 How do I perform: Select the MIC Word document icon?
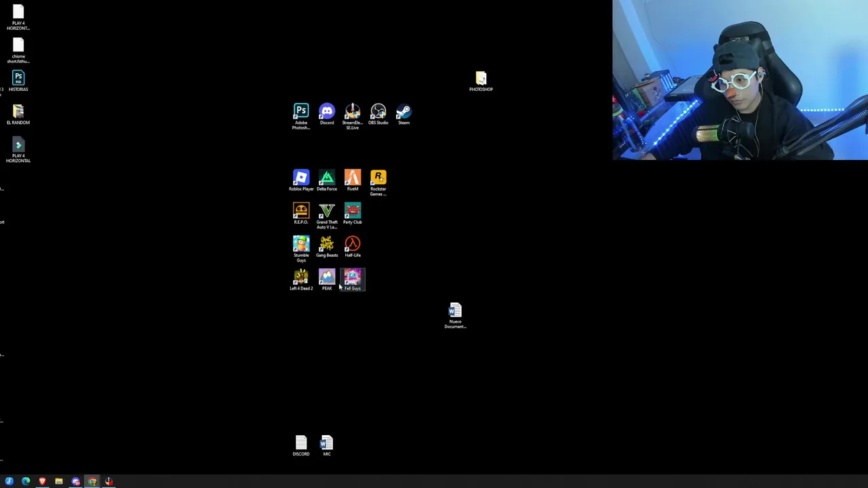(x=327, y=446)
